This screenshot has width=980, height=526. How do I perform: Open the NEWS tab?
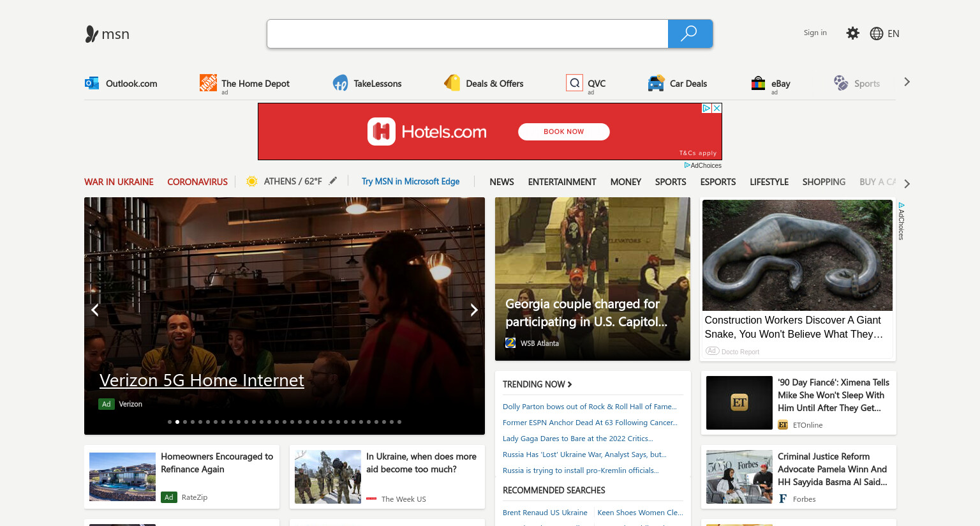[x=501, y=182]
